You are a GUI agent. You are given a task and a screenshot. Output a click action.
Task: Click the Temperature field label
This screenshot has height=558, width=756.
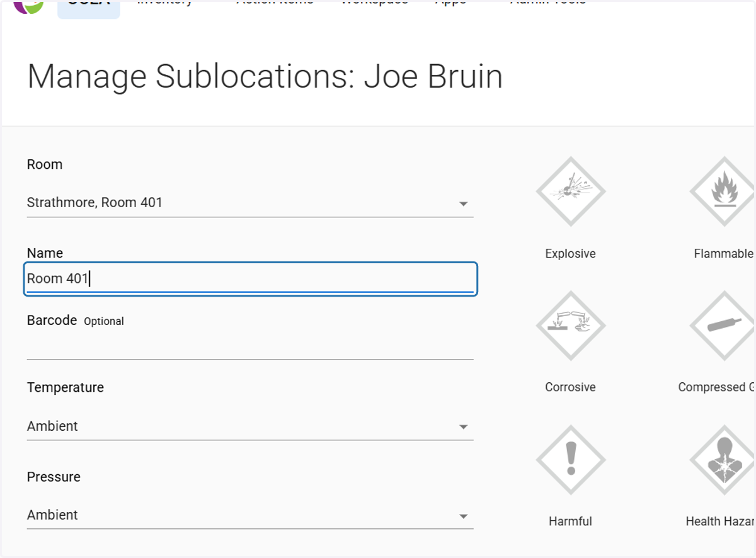[66, 387]
